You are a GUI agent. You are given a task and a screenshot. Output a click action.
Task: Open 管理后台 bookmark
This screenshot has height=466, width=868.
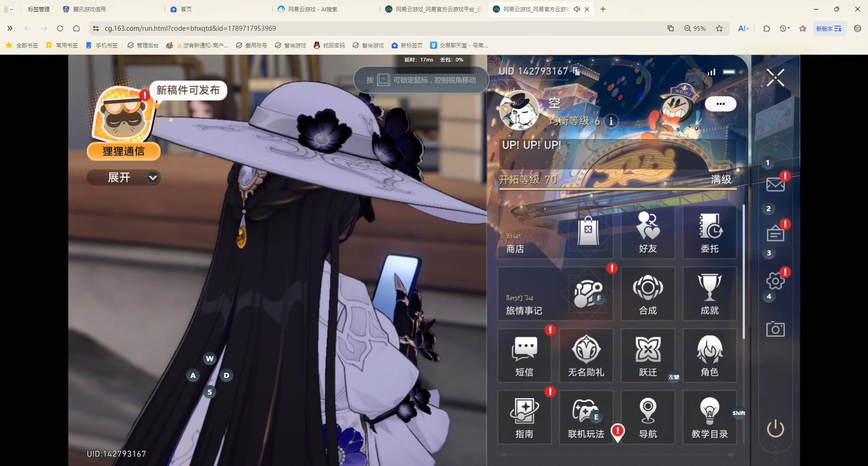[x=143, y=45]
